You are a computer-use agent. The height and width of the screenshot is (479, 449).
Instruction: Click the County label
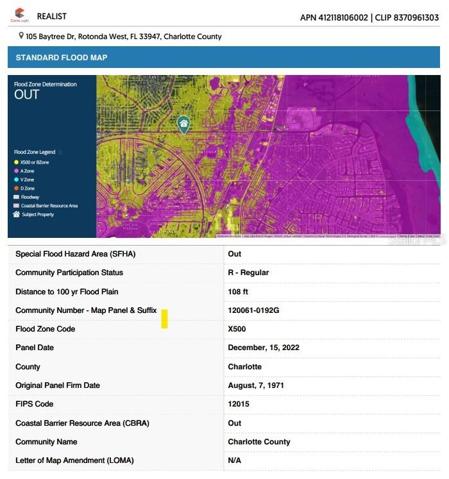[28, 367]
